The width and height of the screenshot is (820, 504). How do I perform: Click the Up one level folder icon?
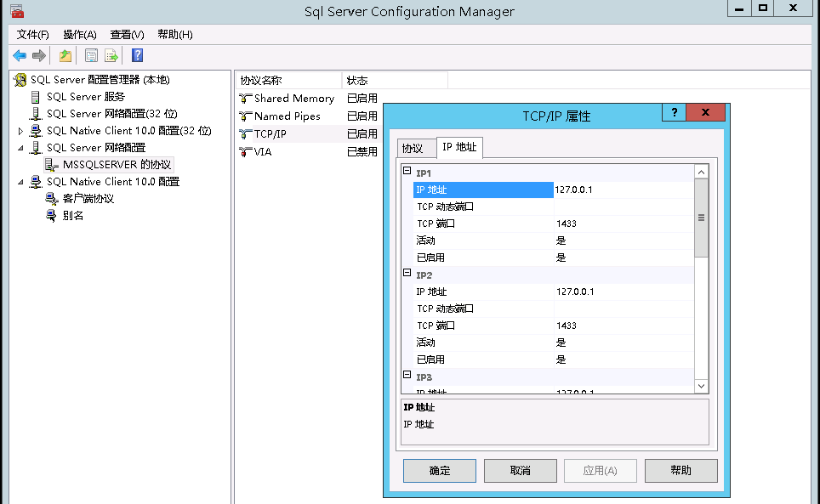[65, 55]
